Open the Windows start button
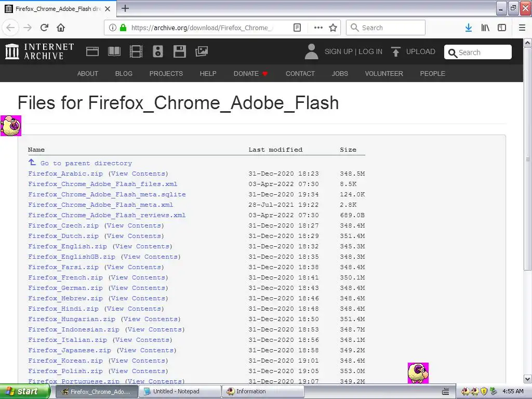This screenshot has height=399, width=532. click(x=25, y=392)
